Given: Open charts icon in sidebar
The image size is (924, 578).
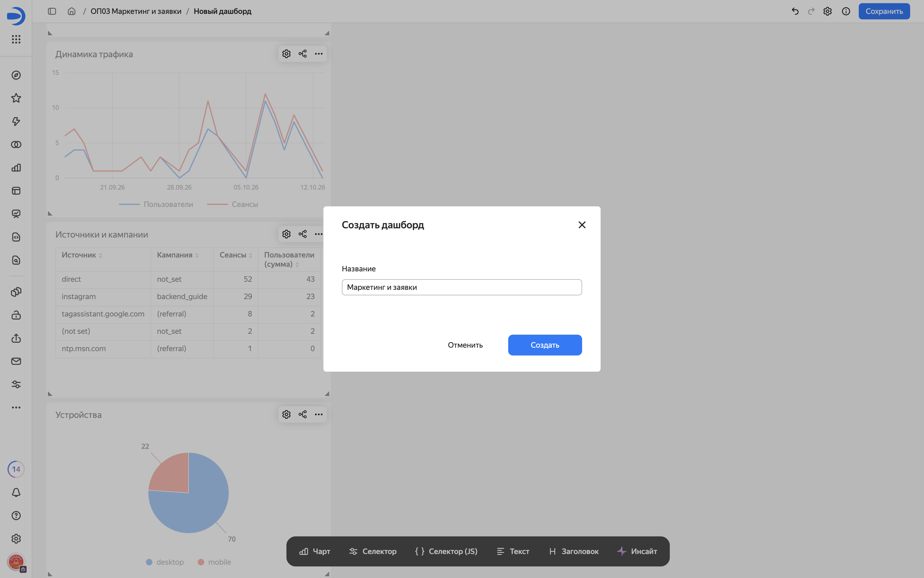Looking at the screenshot, I should (16, 167).
